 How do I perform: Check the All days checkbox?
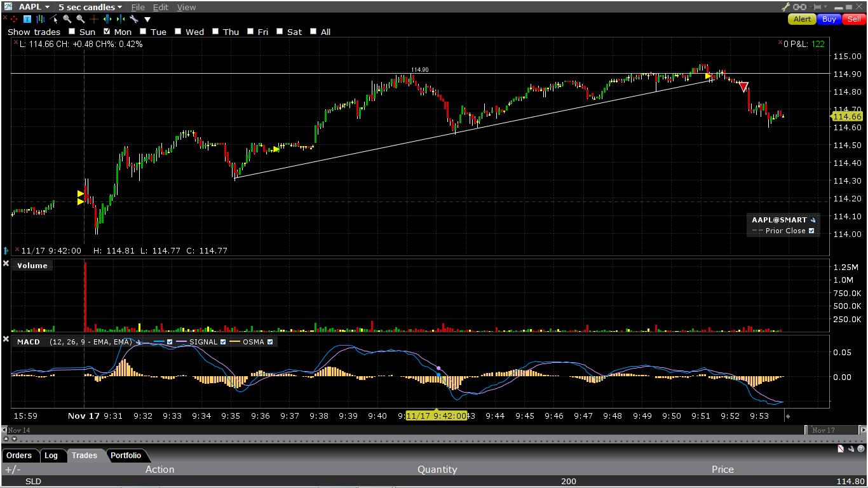tap(313, 32)
